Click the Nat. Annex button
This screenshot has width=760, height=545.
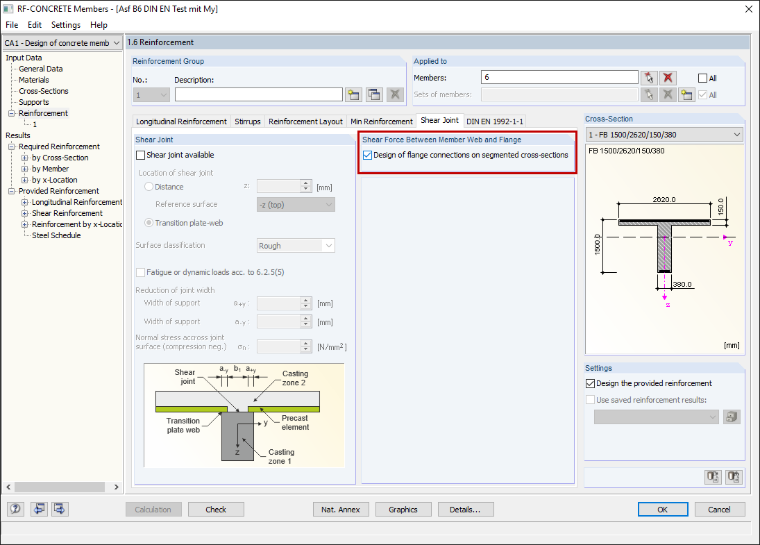tap(340, 509)
